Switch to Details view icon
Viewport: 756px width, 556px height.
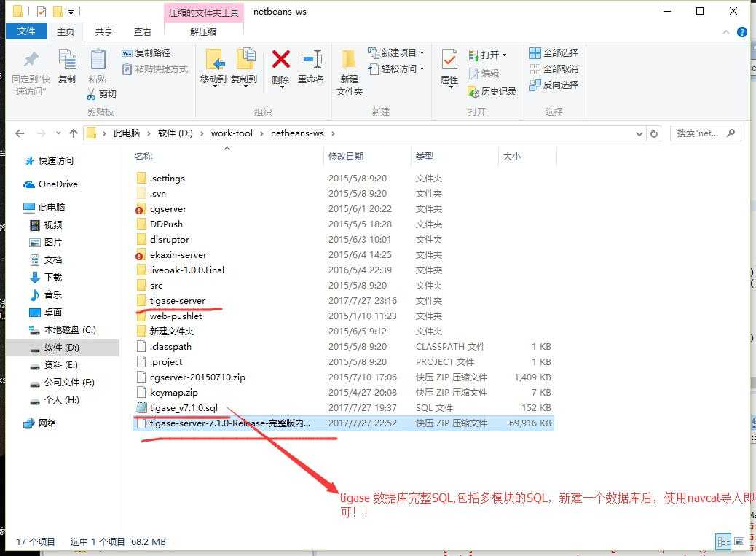pyautogui.click(x=724, y=541)
